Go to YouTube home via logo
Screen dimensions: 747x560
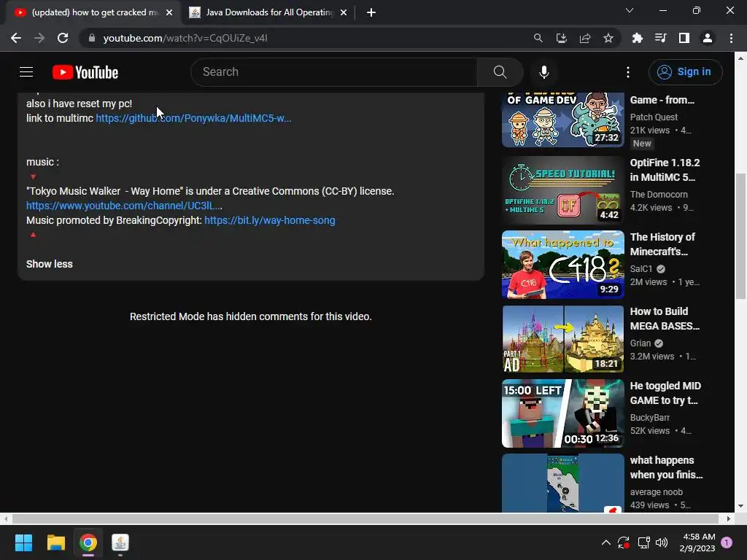pyautogui.click(x=85, y=72)
